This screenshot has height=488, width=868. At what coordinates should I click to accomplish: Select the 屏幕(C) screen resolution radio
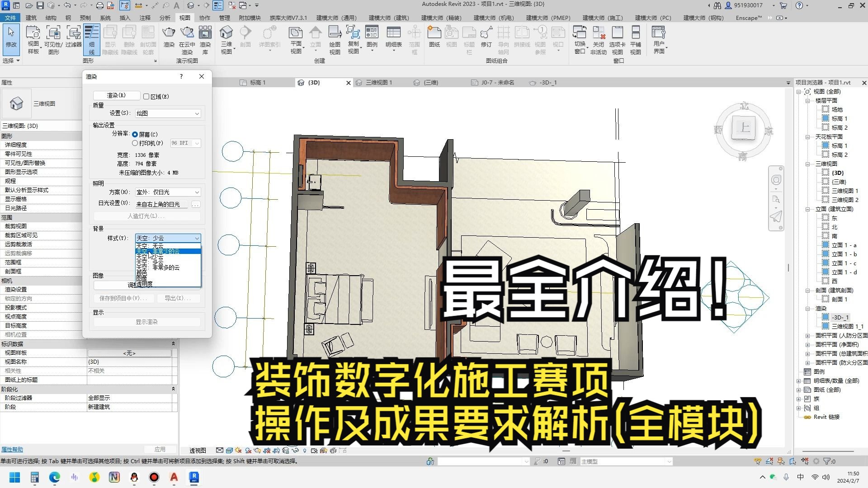[135, 134]
